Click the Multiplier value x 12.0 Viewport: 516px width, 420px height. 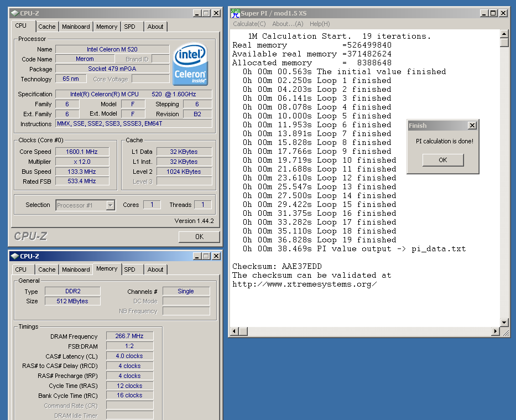pyautogui.click(x=82, y=162)
